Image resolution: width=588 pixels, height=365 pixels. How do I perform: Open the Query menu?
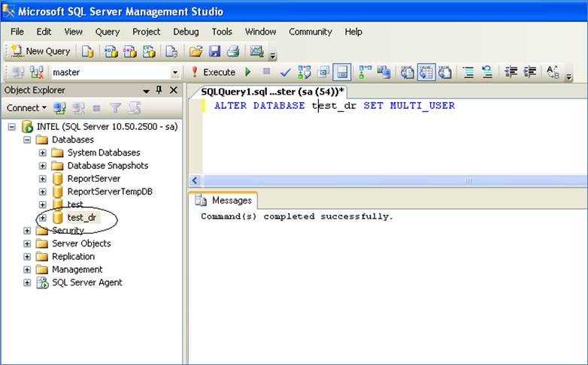pyautogui.click(x=108, y=32)
